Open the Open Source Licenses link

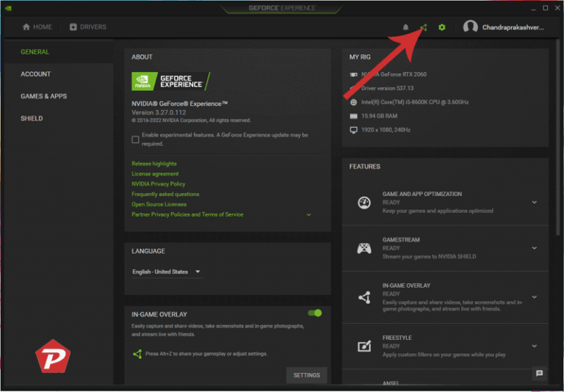tap(159, 204)
